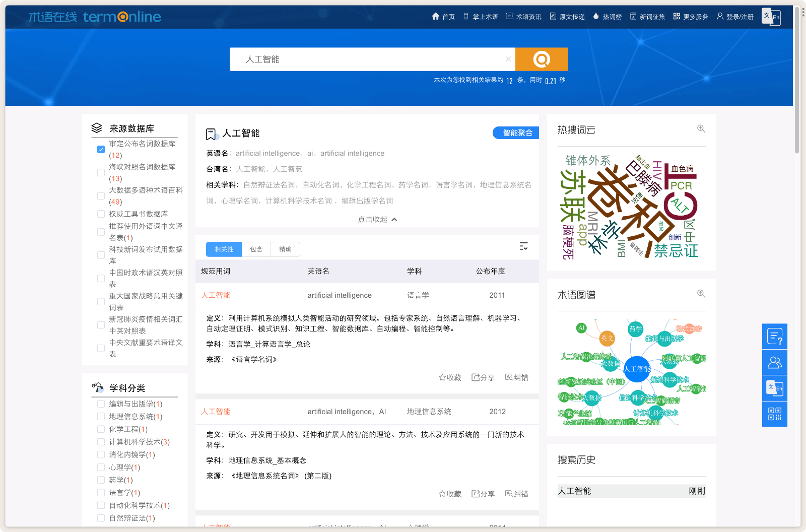Click the orange search magnifier button
Image resolution: width=806 pixels, height=532 pixels.
click(x=542, y=59)
